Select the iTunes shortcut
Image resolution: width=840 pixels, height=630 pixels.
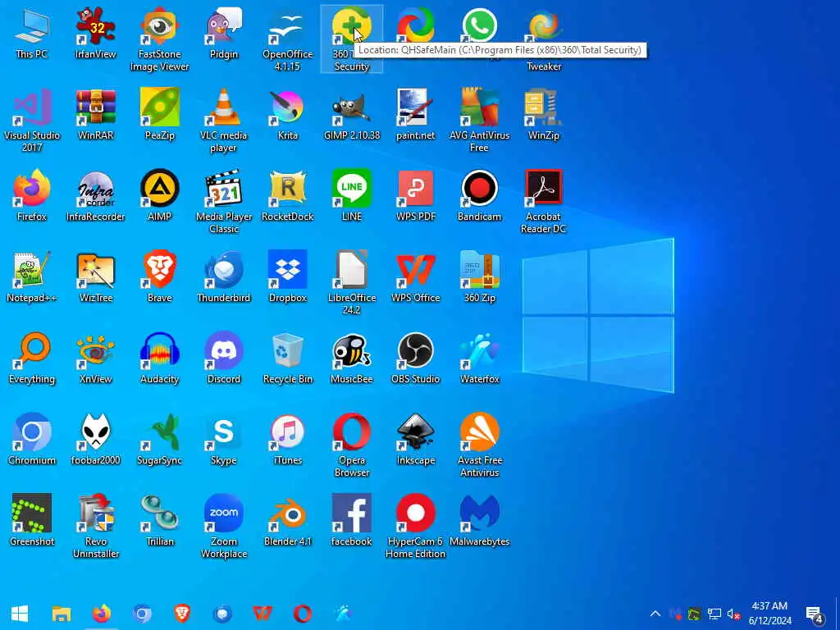point(288,440)
